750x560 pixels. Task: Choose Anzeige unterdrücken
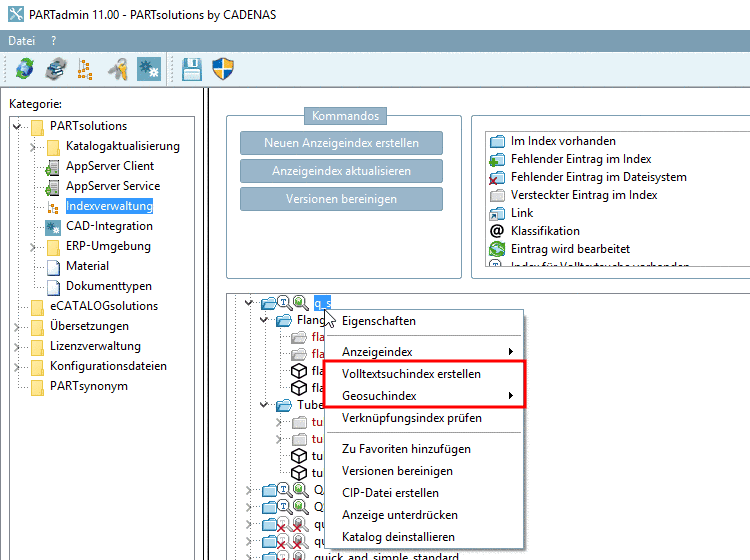[x=424, y=515]
